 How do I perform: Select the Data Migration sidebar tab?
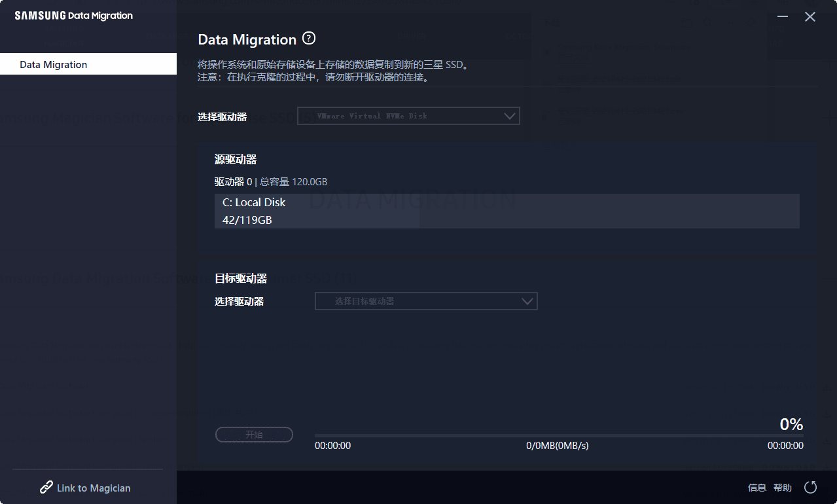54,63
